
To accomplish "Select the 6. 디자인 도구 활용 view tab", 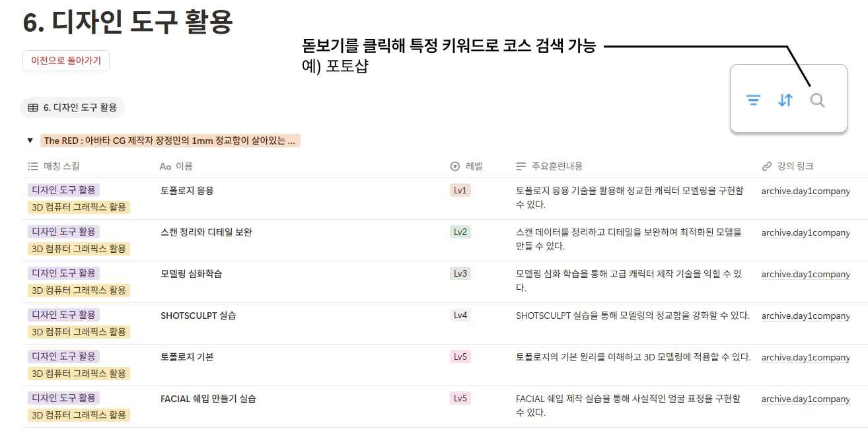I will pos(72,108).
